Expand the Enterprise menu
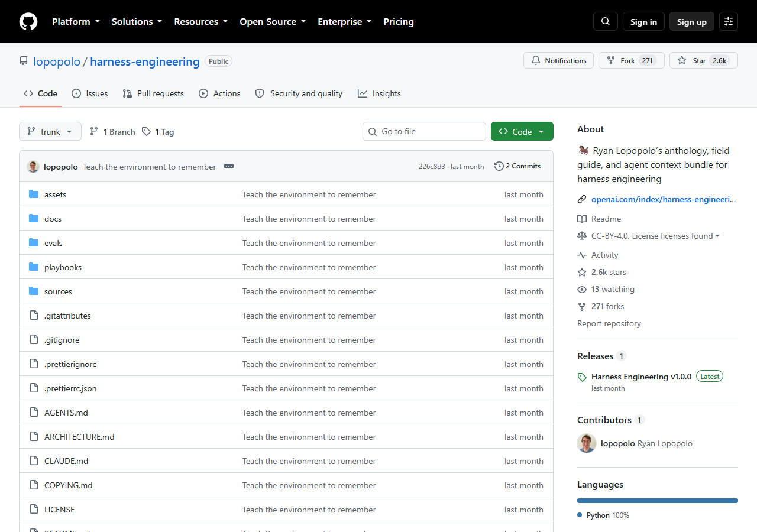757x532 pixels. 345,21
